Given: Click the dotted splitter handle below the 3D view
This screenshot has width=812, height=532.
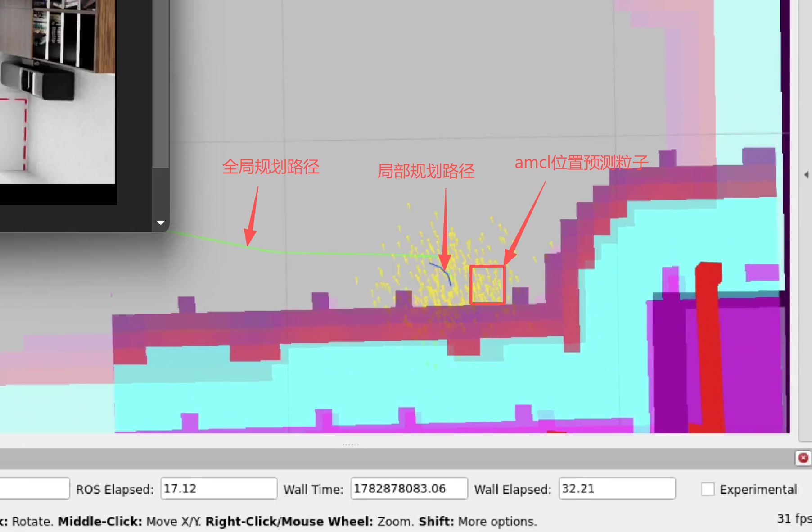Looking at the screenshot, I should [x=350, y=445].
